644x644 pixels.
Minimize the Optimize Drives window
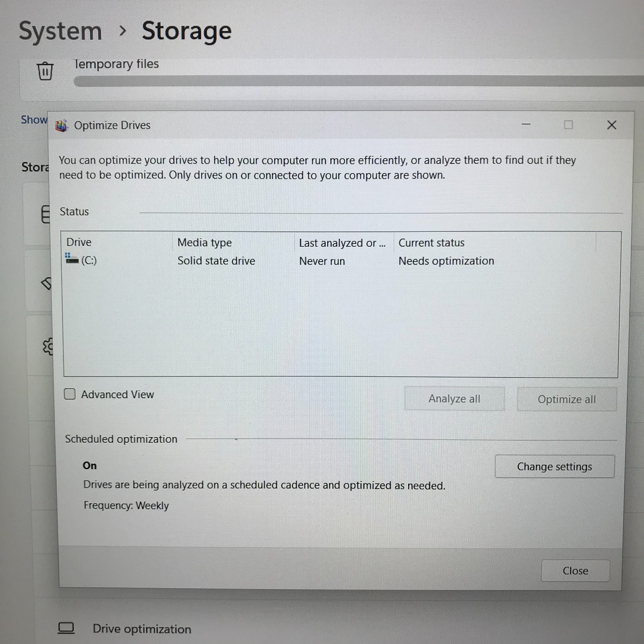526,125
